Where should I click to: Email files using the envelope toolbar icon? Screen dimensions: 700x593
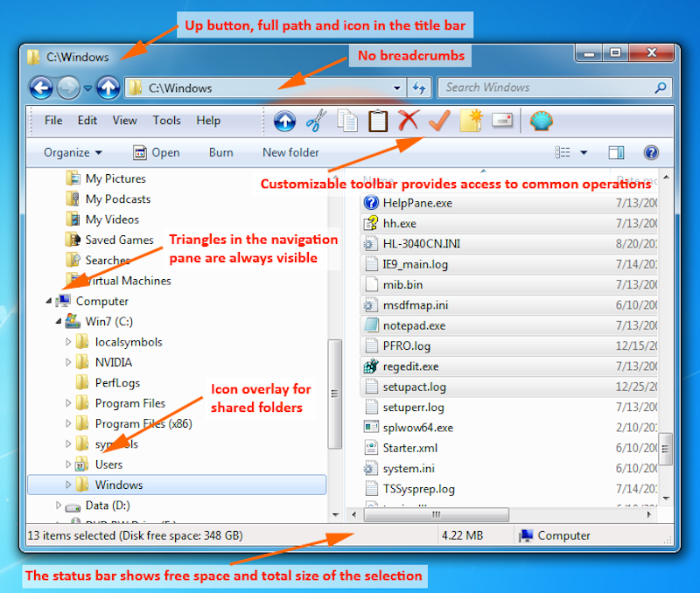tap(501, 121)
